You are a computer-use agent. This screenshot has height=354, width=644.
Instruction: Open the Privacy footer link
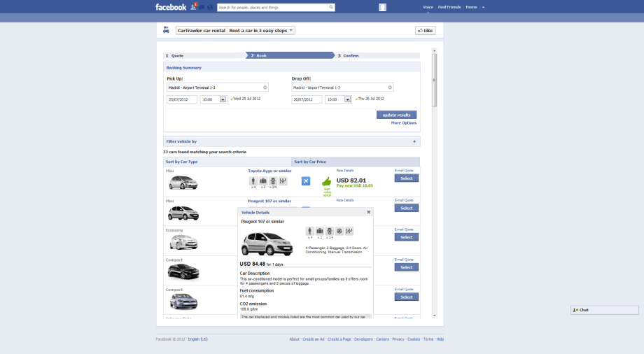tap(398, 339)
